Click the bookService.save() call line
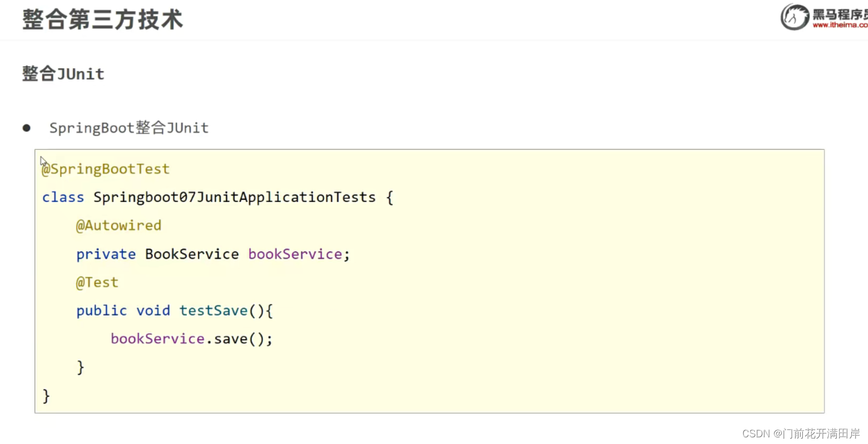The width and height of the screenshot is (868, 444). 191,339
